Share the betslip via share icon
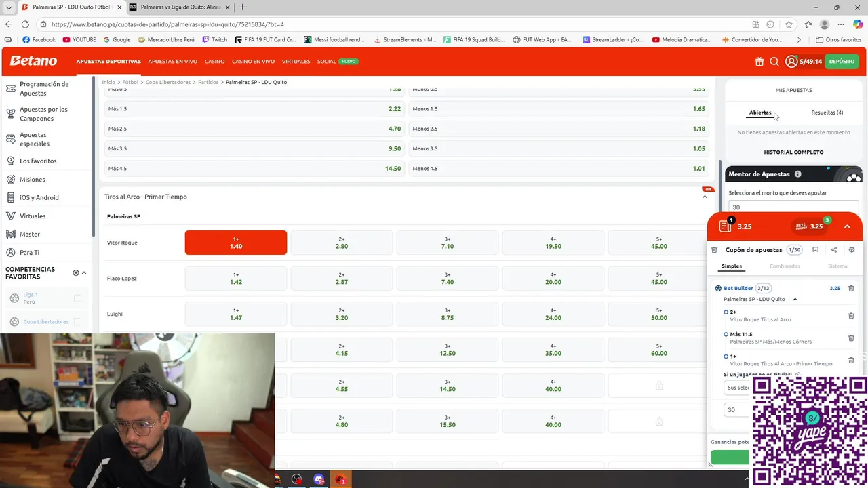The image size is (868, 488). tap(834, 250)
